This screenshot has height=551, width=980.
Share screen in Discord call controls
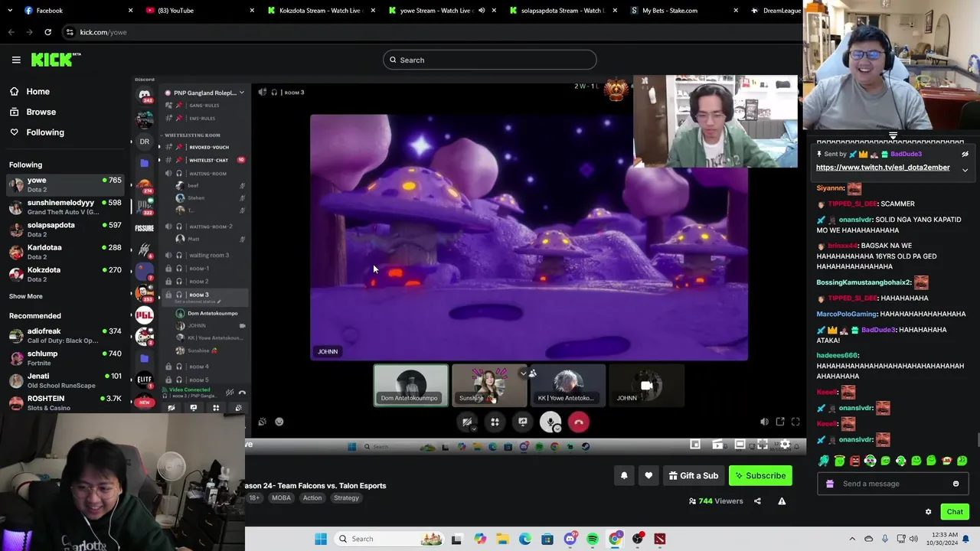point(522,422)
